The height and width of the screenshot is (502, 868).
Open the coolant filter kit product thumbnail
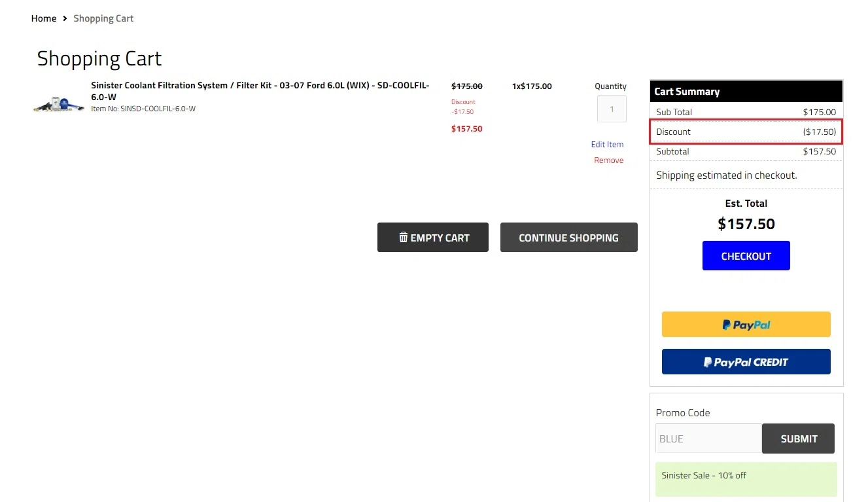[59, 104]
